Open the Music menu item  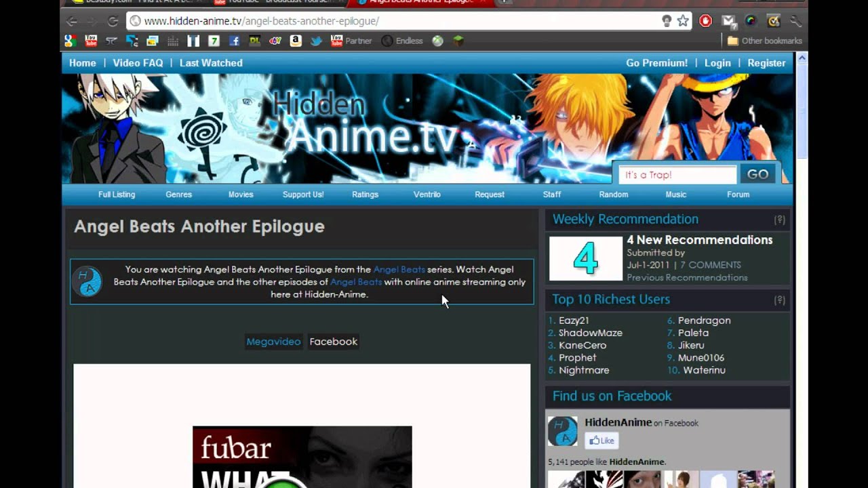point(676,195)
